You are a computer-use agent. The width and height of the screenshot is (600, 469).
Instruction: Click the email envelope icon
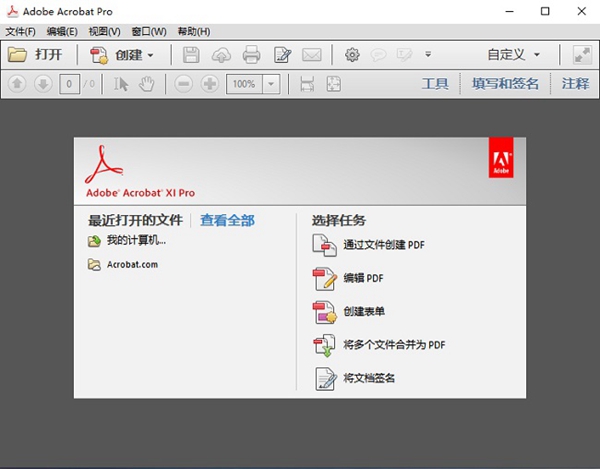click(x=311, y=55)
